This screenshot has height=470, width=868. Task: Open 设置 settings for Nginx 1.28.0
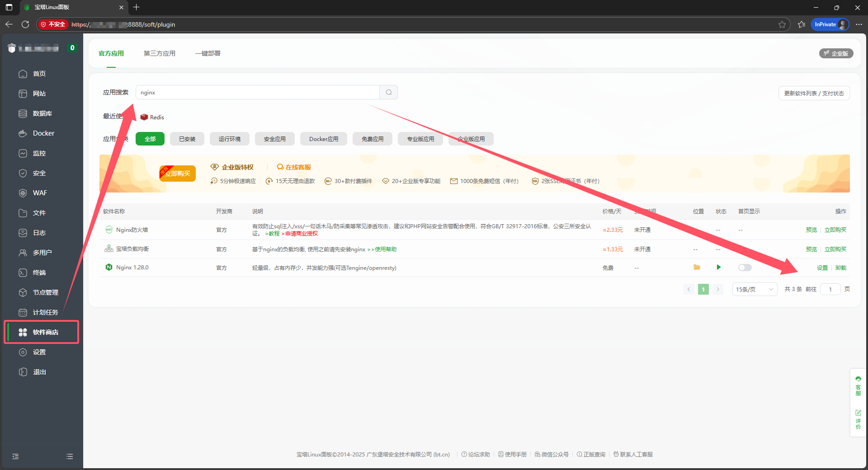tap(822, 268)
